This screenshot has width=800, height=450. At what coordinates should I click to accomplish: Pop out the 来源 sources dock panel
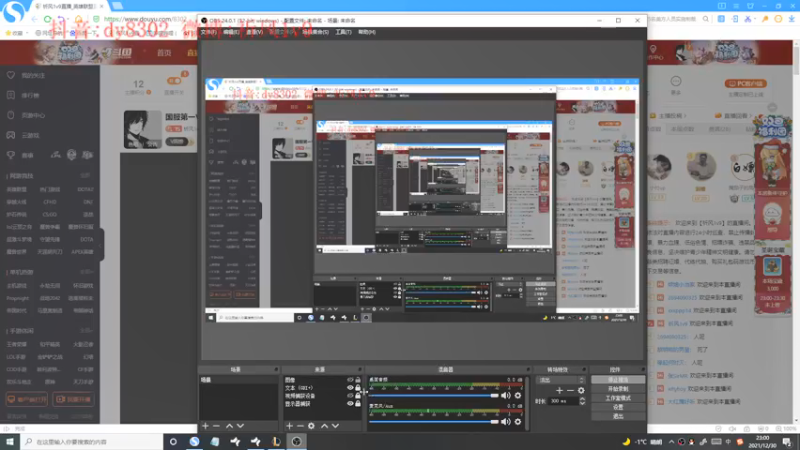pos(360,369)
